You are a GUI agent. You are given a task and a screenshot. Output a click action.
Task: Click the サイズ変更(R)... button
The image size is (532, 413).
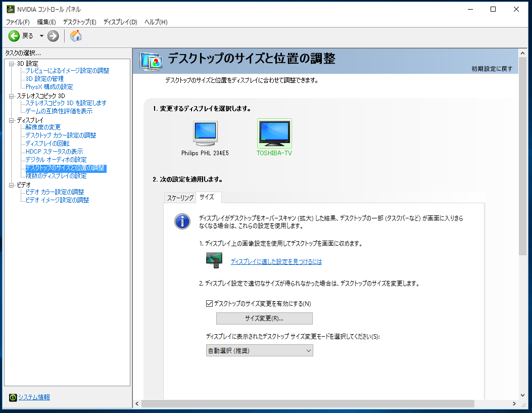pyautogui.click(x=264, y=318)
